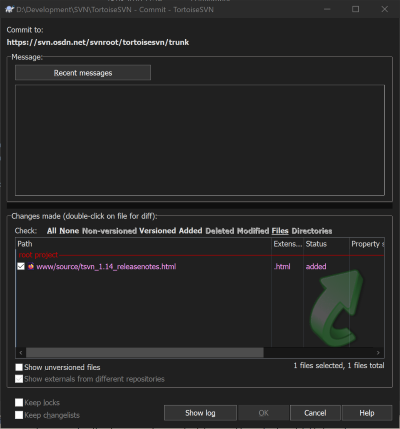The height and width of the screenshot is (429, 400).
Task: Check Directories filter link
Action: (x=312, y=231)
